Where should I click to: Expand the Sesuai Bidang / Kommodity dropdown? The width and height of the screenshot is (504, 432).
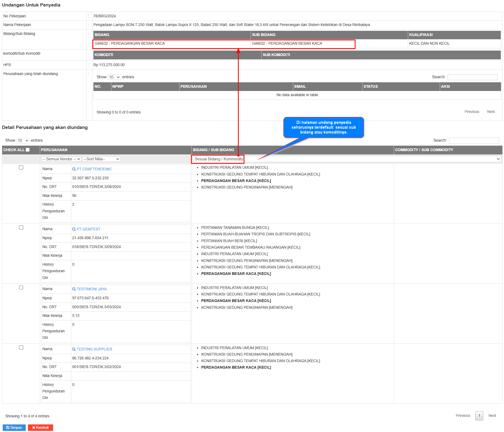347,159
